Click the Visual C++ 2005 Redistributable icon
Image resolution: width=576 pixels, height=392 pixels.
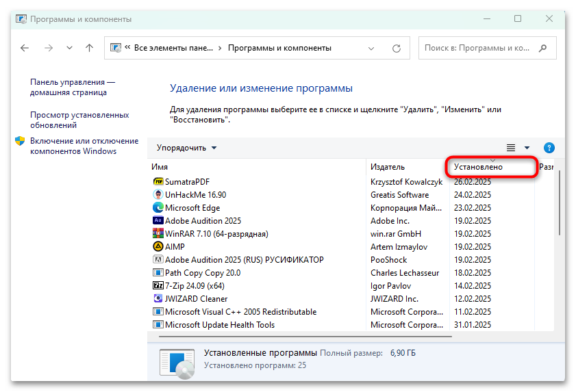[158, 312]
